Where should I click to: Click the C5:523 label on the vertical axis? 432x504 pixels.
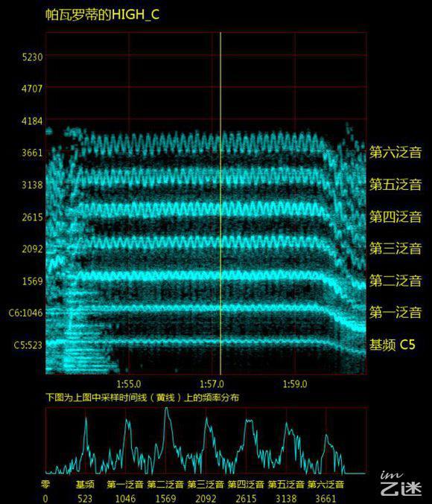point(28,345)
